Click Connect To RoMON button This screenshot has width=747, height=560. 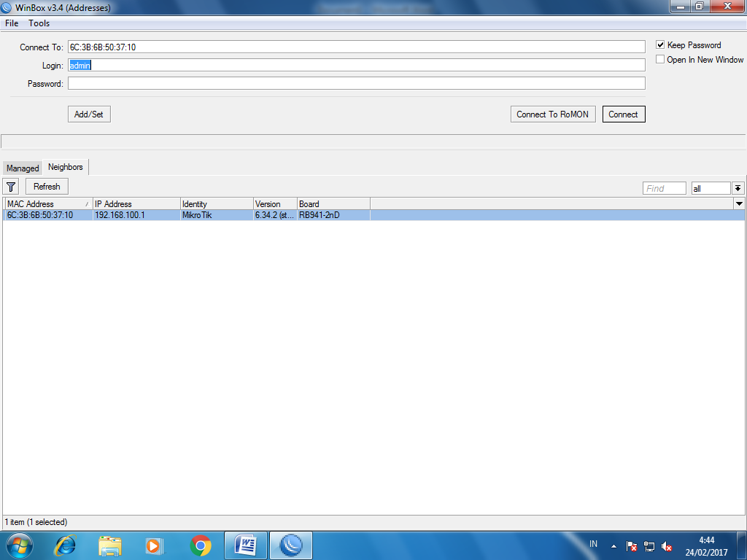click(x=553, y=114)
